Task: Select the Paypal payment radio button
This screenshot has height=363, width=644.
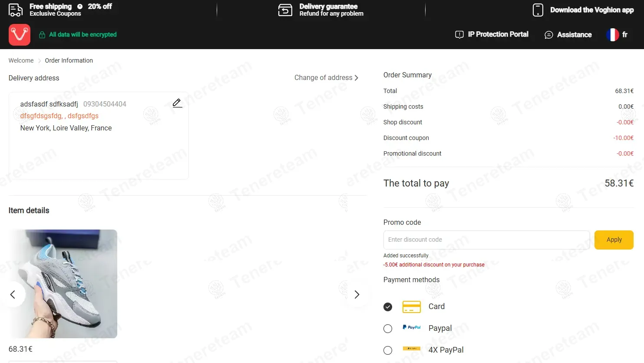Action: (x=388, y=329)
